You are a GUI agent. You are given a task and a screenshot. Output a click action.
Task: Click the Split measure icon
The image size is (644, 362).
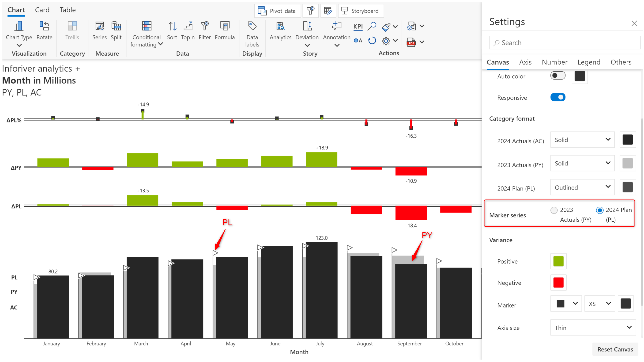[116, 26]
